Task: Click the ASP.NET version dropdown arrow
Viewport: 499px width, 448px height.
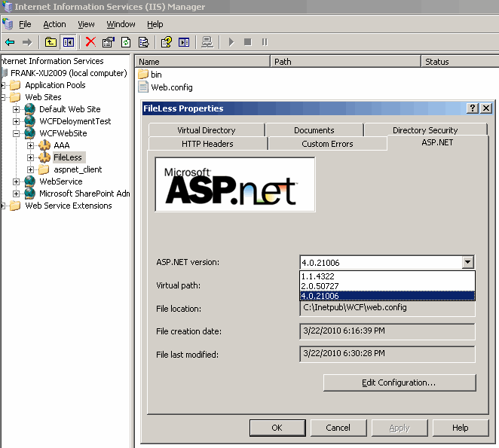Action: coord(467,262)
